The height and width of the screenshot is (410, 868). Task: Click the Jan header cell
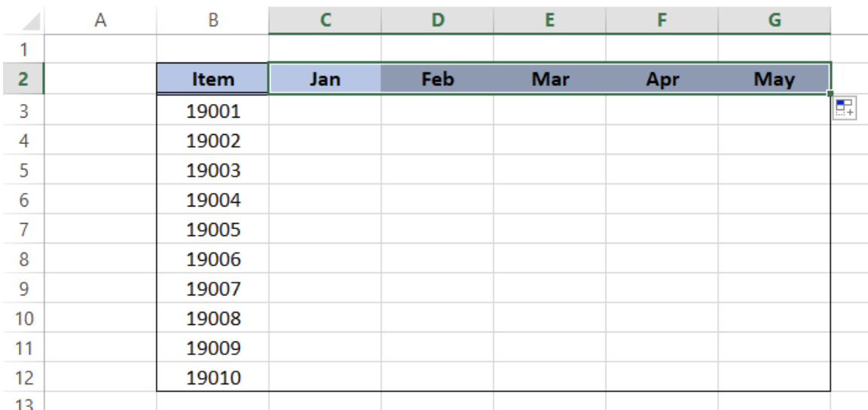coord(325,78)
